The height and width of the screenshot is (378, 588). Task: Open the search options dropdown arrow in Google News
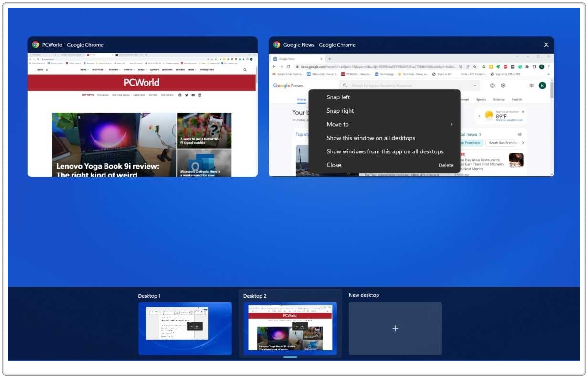click(475, 86)
